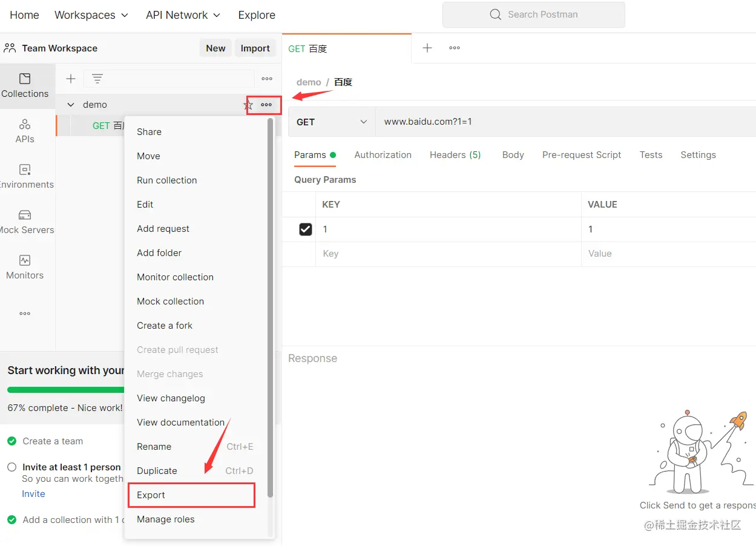Switch to the Tests tab

point(651,155)
